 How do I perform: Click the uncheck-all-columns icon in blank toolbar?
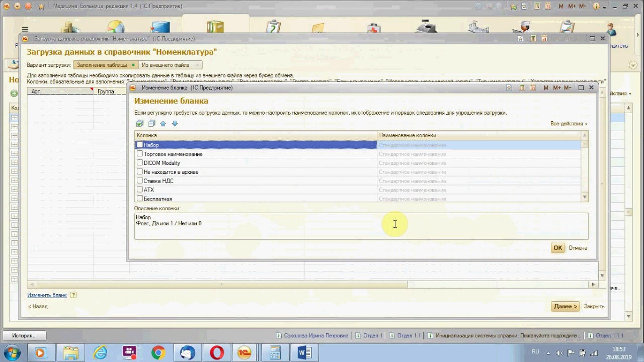coord(151,124)
